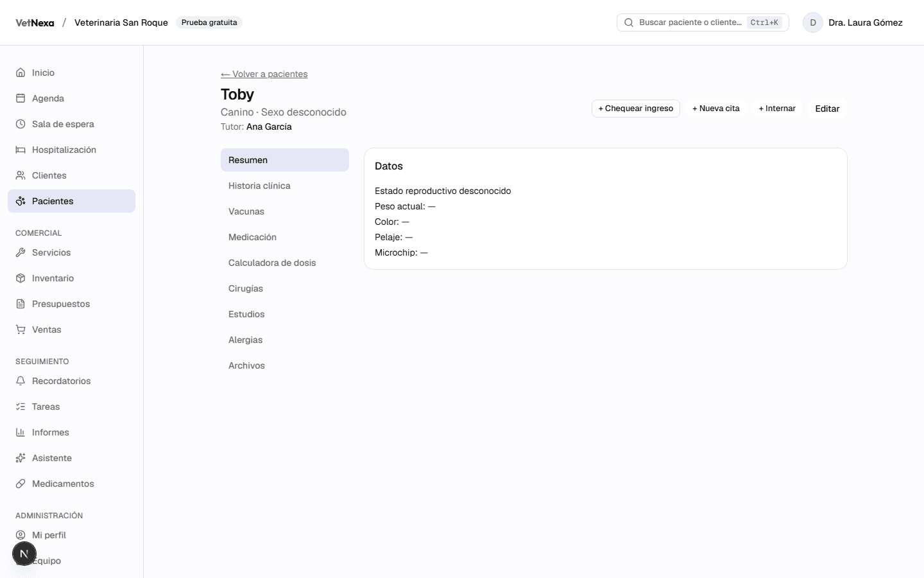Open the Equipo sidebar item

point(72,561)
